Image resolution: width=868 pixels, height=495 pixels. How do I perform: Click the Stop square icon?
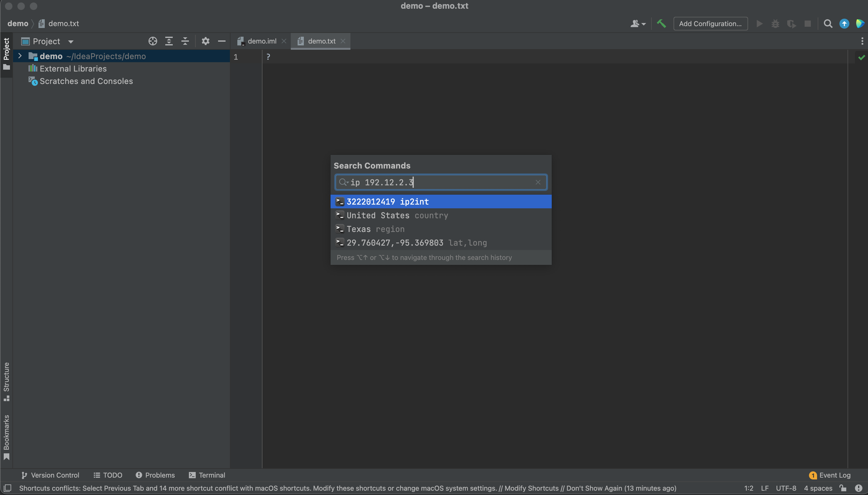pyautogui.click(x=807, y=23)
